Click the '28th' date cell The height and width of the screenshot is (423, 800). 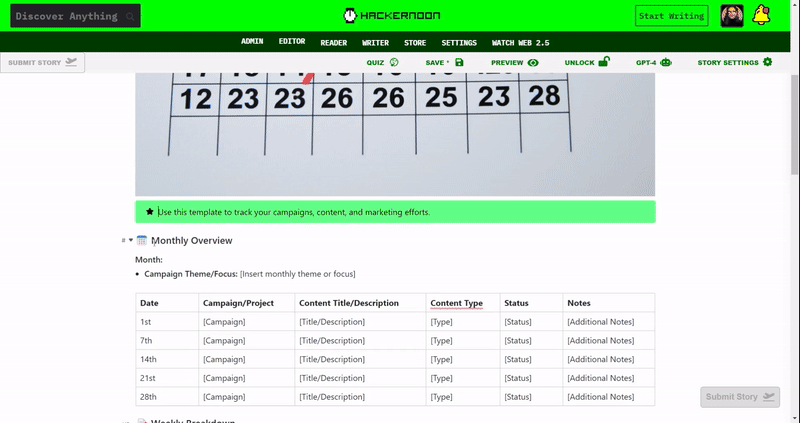tap(167, 396)
